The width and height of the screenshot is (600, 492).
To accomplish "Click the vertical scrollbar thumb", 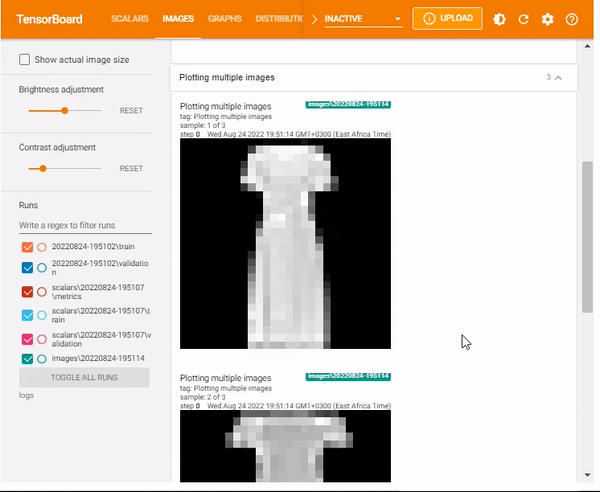I will tap(587, 237).
